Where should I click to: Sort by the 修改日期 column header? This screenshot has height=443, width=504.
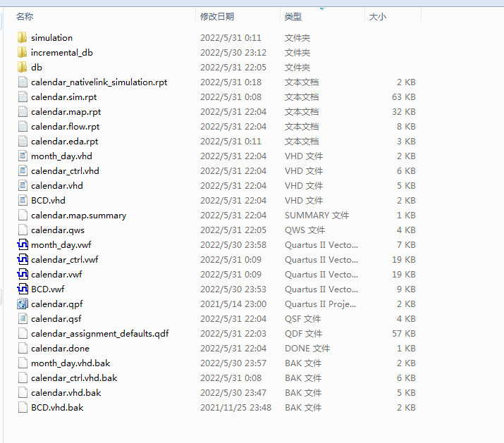[217, 16]
